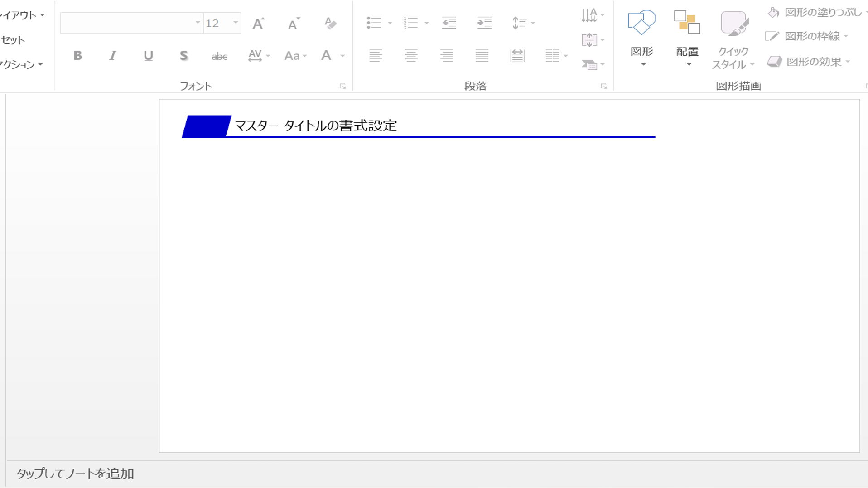Screen dimensions: 868x488
Task: Toggle underline formatting
Action: 148,55
